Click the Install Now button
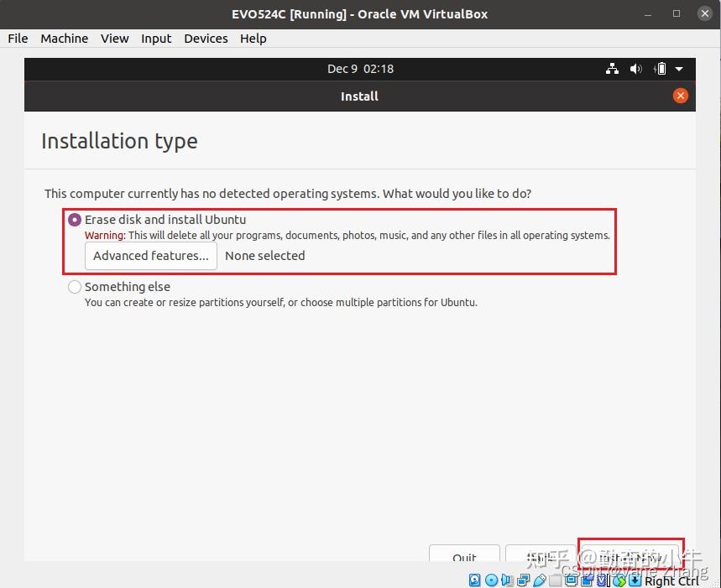Viewport: 721px width, 588px height. pyautogui.click(x=631, y=554)
